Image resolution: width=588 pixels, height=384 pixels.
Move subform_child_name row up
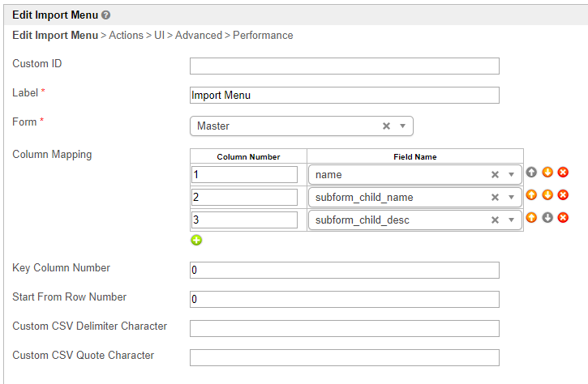tap(532, 195)
